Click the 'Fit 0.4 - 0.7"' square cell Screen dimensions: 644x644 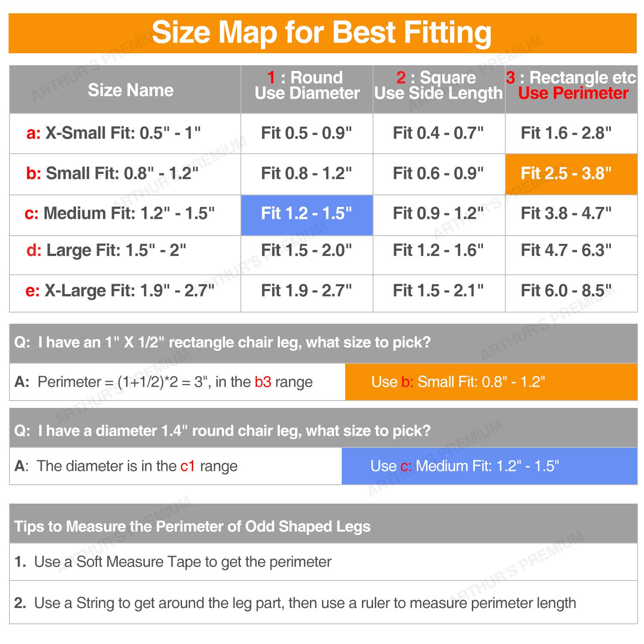pos(439,134)
